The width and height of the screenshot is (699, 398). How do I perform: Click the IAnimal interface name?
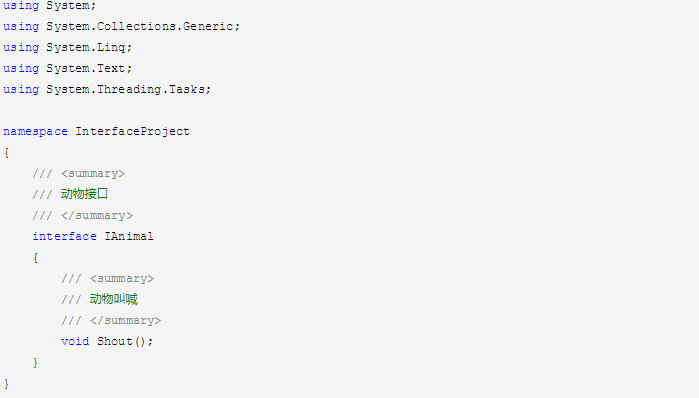pos(129,236)
